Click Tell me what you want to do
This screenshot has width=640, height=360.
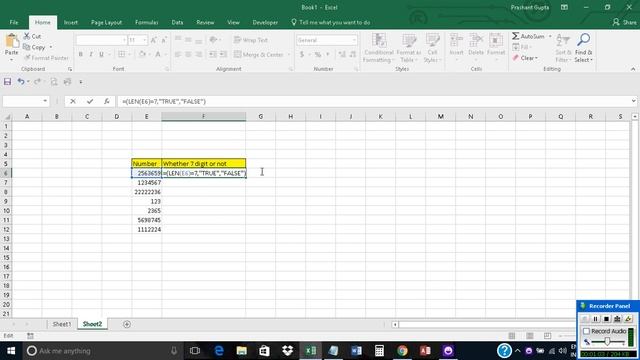point(331,22)
